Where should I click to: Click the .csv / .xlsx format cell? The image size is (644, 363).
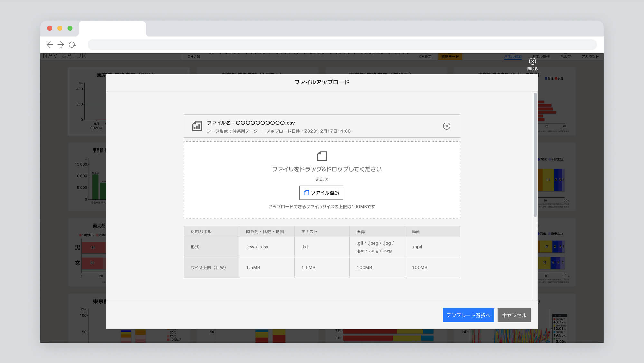[267, 247]
